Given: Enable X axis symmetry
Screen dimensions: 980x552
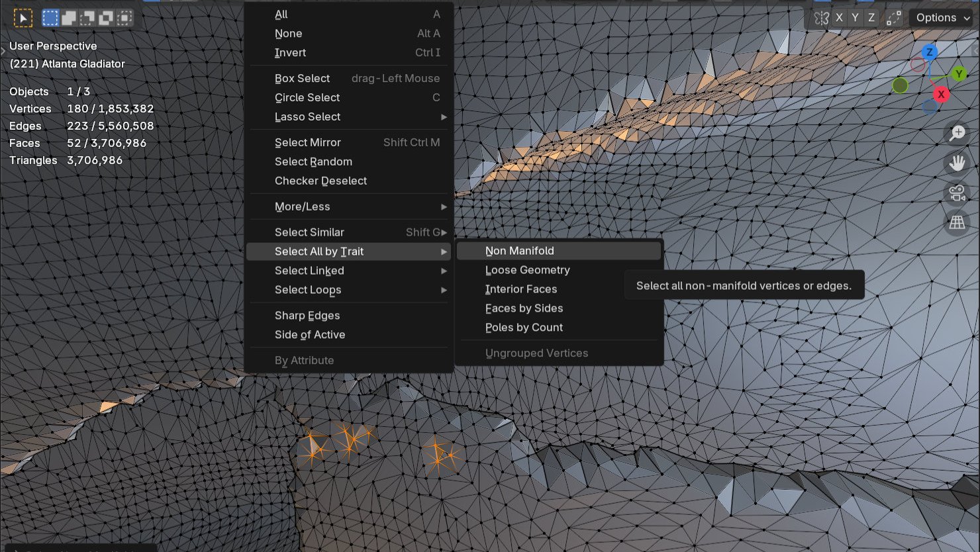Looking at the screenshot, I should pyautogui.click(x=838, y=17).
